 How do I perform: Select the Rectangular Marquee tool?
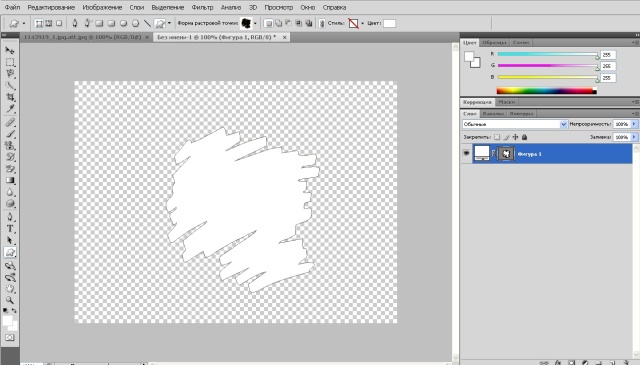[x=10, y=62]
